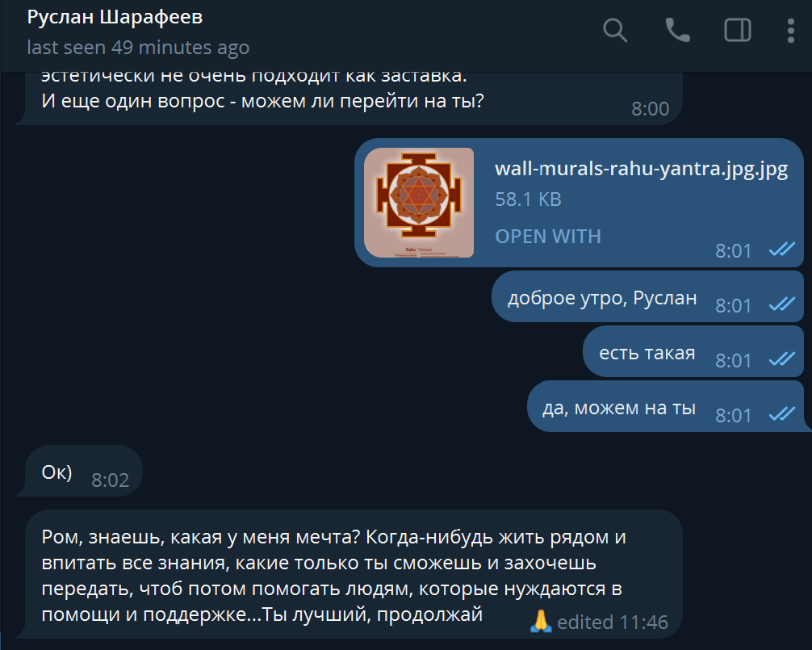Open search in this chat

click(615, 30)
